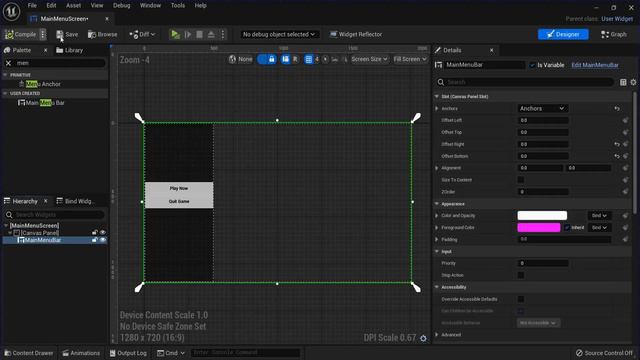
Task: Open play options three-dot menu
Action: coord(223,35)
